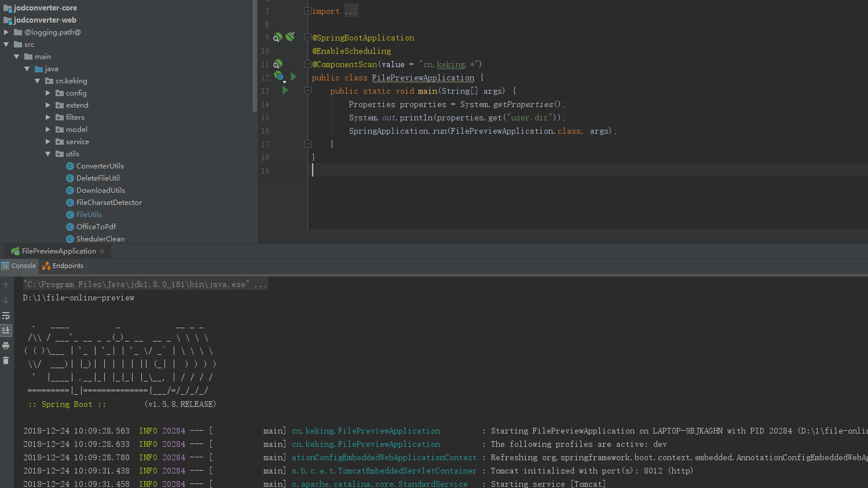Select jodconverter-core module
Screen dimensions: 868x488
pos(45,8)
